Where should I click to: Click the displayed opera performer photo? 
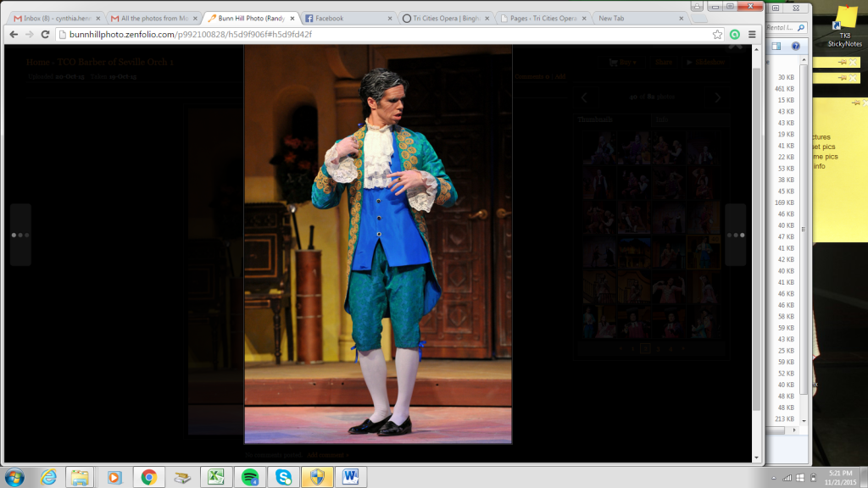378,244
